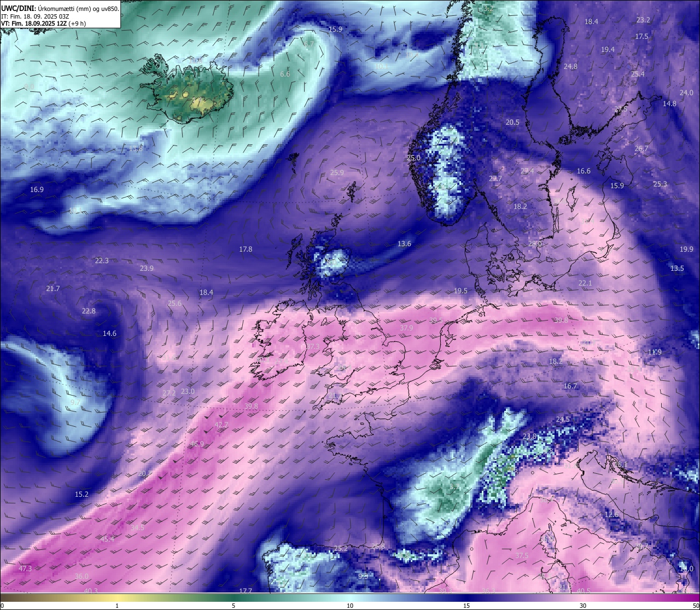Click the map value "27.2"
The height and width of the screenshot is (610, 700).
coord(169,393)
